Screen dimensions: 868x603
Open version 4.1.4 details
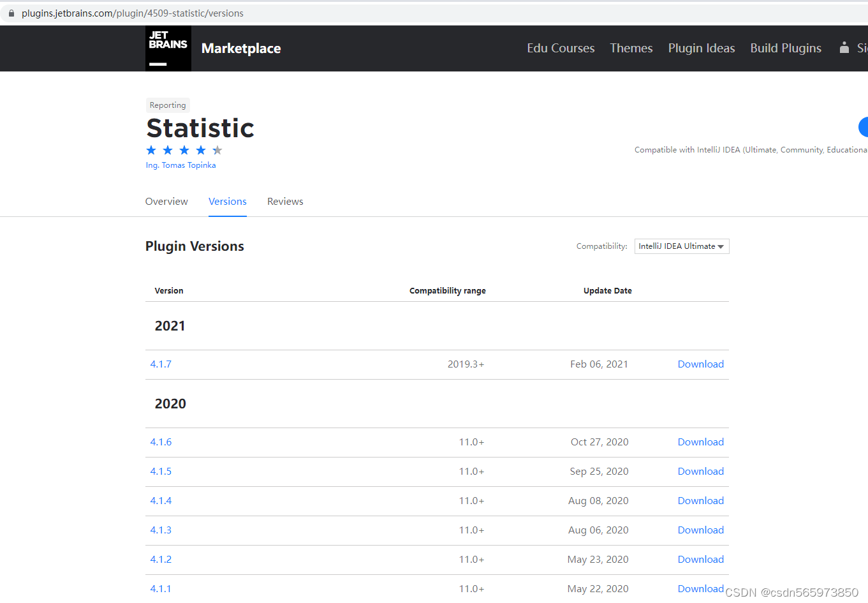(x=161, y=501)
